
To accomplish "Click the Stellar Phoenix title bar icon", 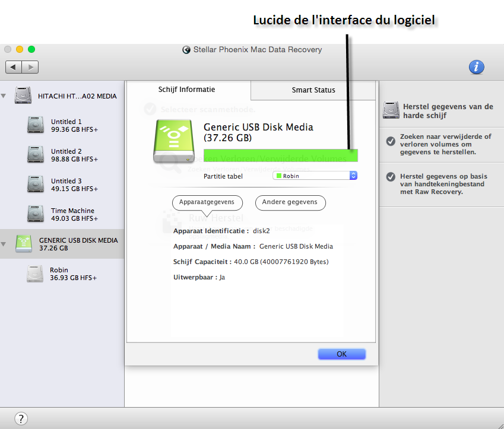I will [x=186, y=50].
